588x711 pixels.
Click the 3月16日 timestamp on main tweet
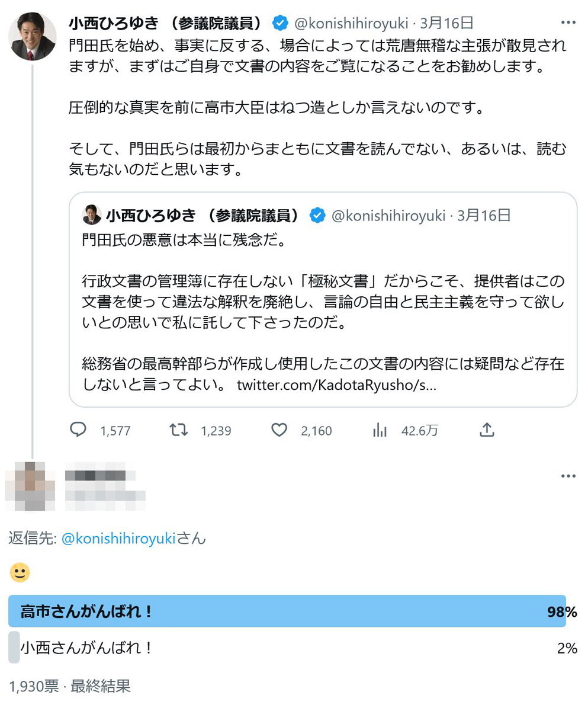[446, 23]
